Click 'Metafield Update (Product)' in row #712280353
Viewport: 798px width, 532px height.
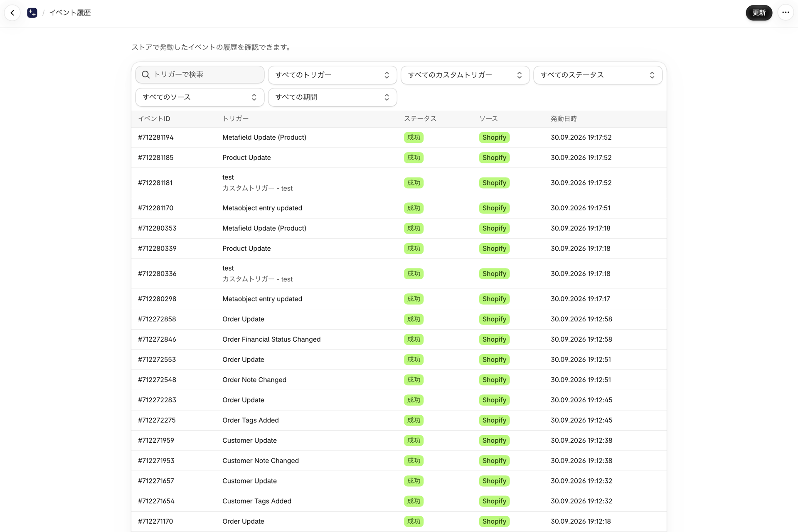(x=264, y=229)
